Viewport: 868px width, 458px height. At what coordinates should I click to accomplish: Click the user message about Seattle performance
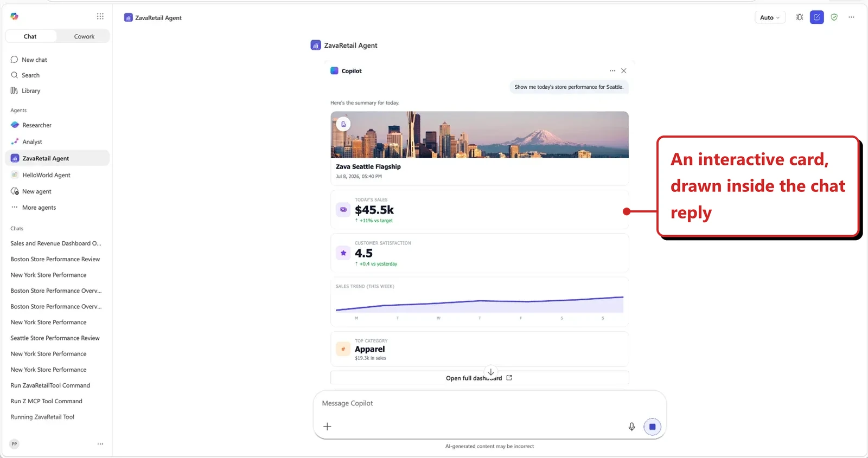point(569,87)
